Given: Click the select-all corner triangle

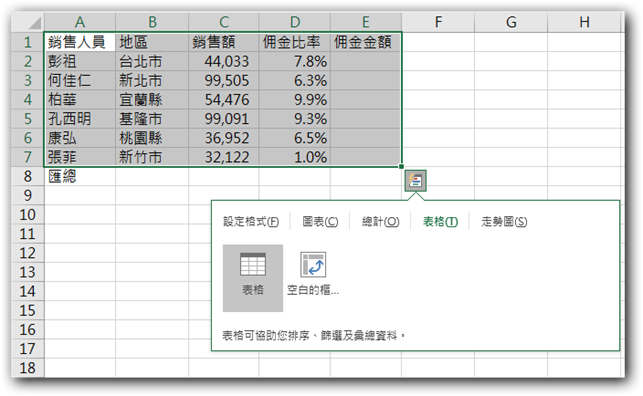Looking at the screenshot, I should coord(34,23).
